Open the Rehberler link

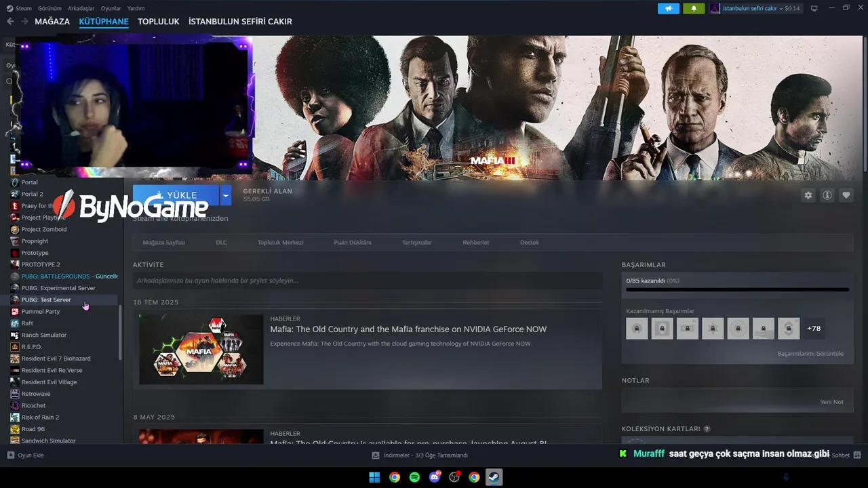pyautogui.click(x=476, y=242)
